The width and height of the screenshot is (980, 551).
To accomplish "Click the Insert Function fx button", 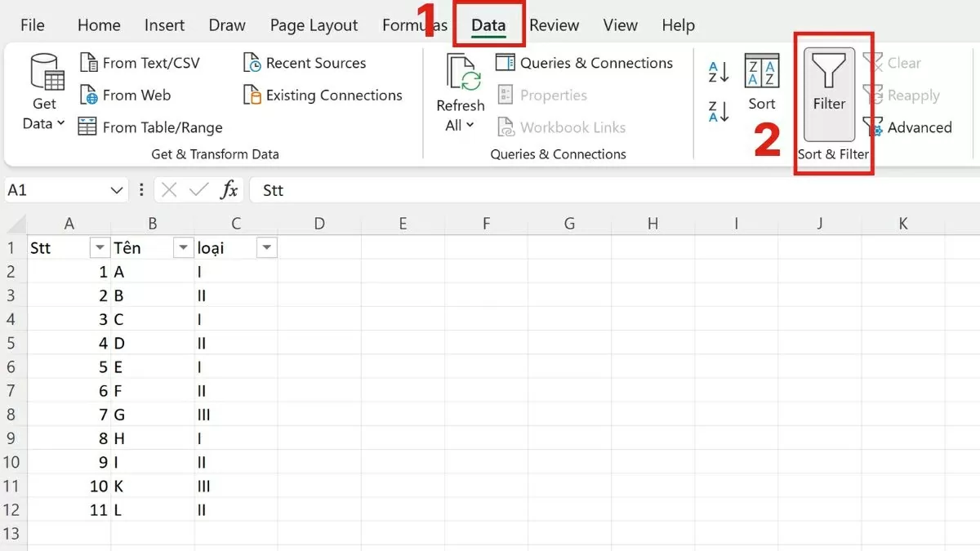I will click(x=229, y=190).
